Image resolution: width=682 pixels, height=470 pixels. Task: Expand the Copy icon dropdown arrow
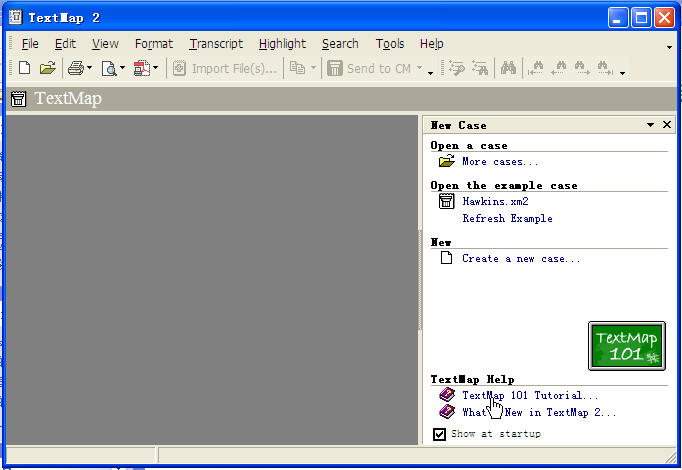pyautogui.click(x=313, y=68)
